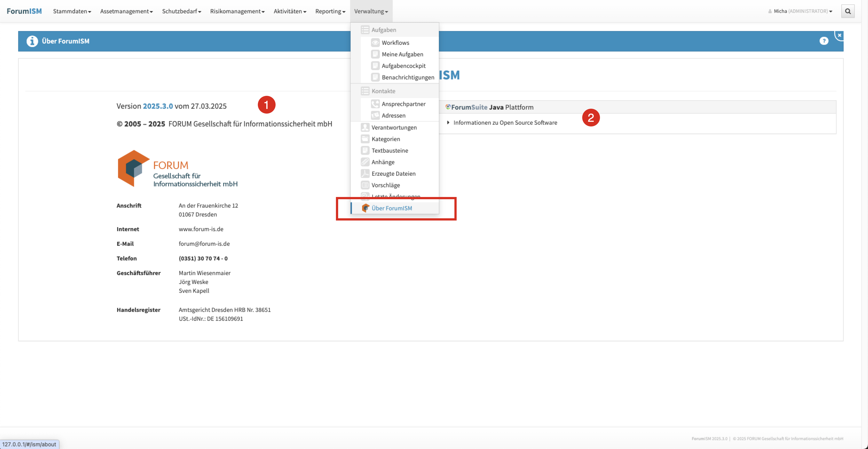Open the Risikomanagement dropdown menu
The width and height of the screenshot is (868, 449).
point(237,11)
